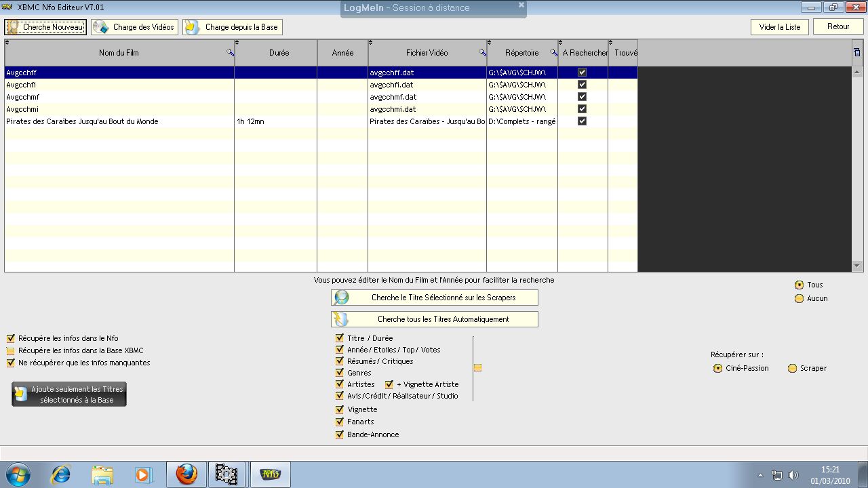
Task: Open Internet Explorer from the taskbar
Action: click(61, 474)
